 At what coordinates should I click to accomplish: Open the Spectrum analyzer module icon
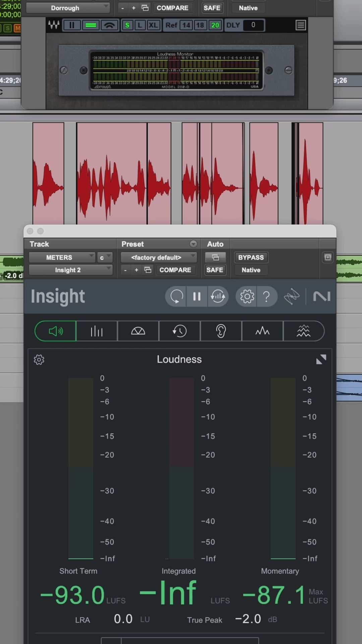[262, 331]
